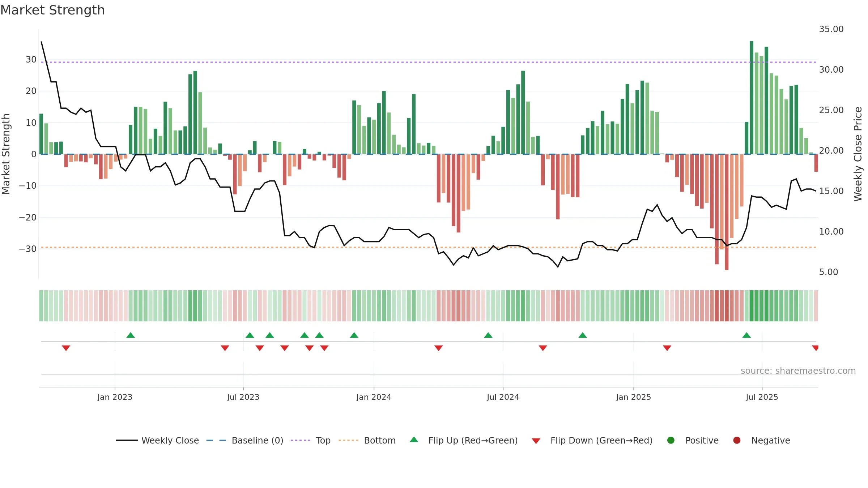Image resolution: width=868 pixels, height=488 pixels.
Task: Click the flip-up marker just after Jan 2023
Action: coord(131,335)
